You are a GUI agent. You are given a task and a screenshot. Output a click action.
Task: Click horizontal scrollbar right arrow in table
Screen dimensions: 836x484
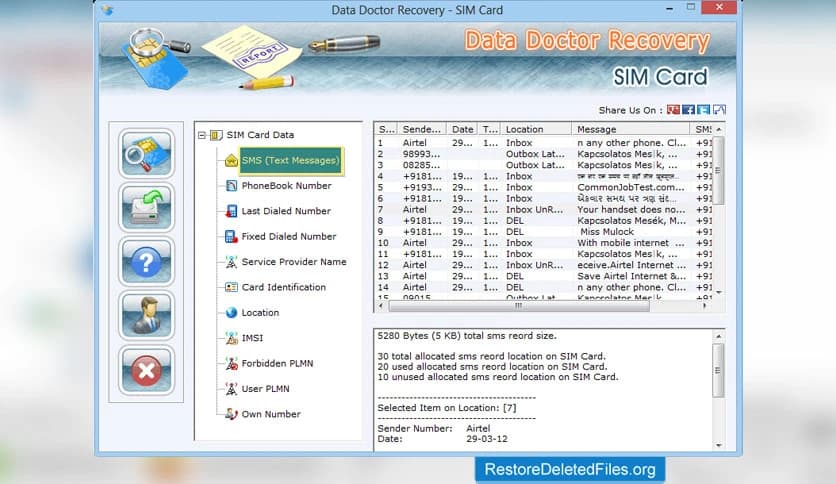(x=705, y=306)
